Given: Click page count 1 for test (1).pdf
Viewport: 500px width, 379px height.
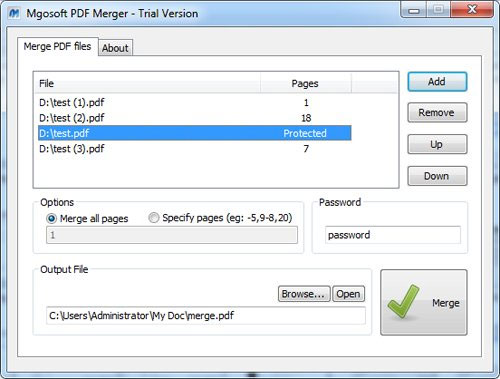Looking at the screenshot, I should [x=306, y=102].
